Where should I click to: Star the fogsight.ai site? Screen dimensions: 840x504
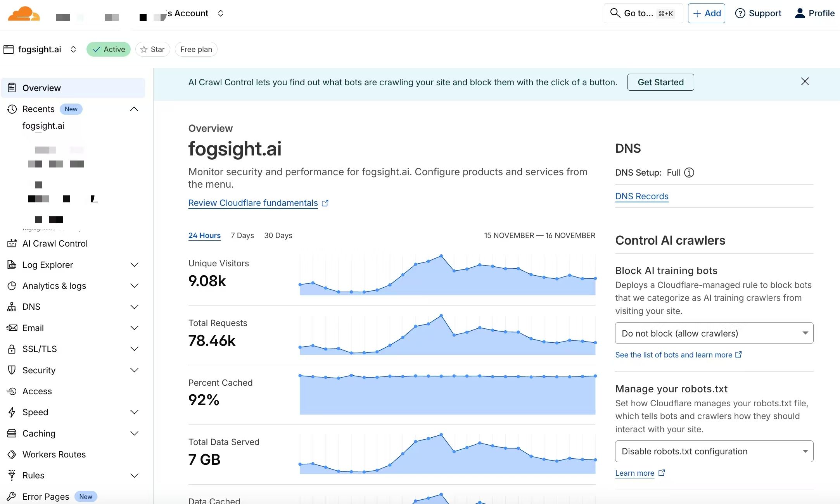(153, 49)
